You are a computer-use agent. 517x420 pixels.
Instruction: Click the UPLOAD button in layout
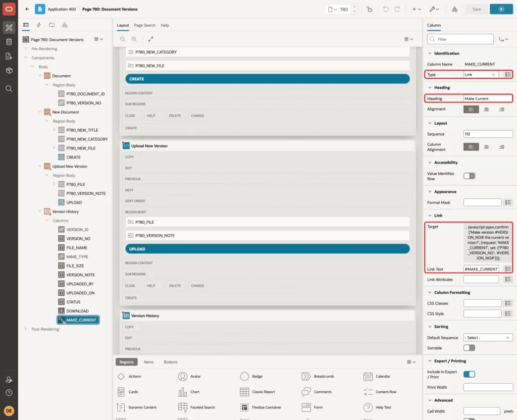coord(268,249)
